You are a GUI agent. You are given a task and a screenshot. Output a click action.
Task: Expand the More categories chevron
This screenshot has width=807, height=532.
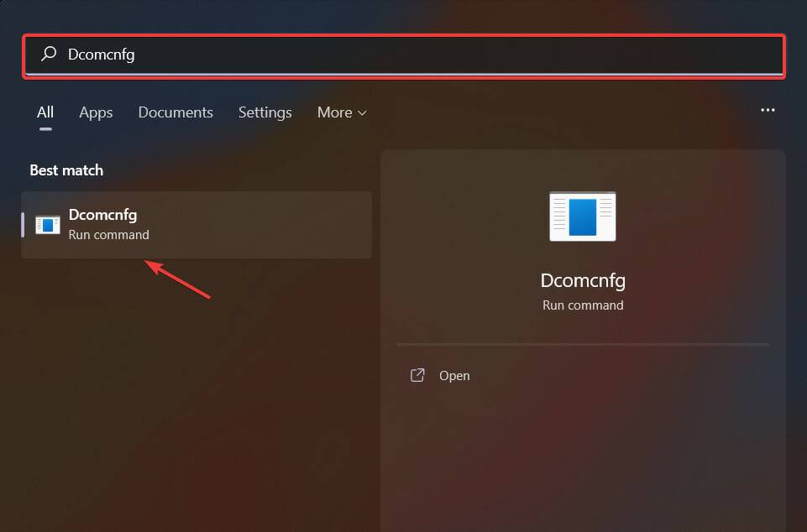tap(363, 112)
